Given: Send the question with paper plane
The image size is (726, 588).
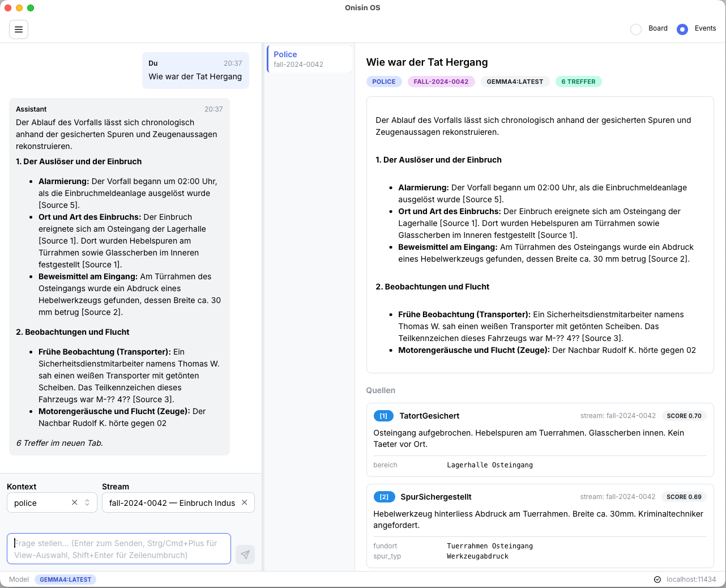Looking at the screenshot, I should [x=245, y=555].
